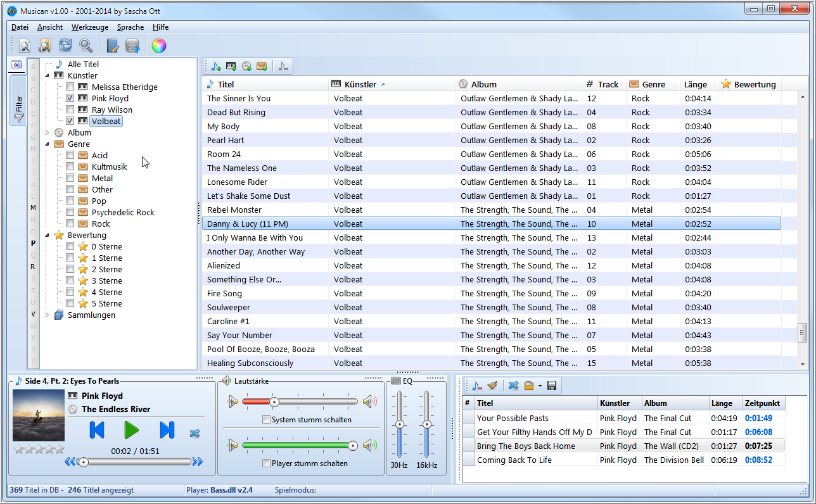This screenshot has height=504, width=816.
Task: Click the database upload toolbar icon
Action: tap(132, 46)
